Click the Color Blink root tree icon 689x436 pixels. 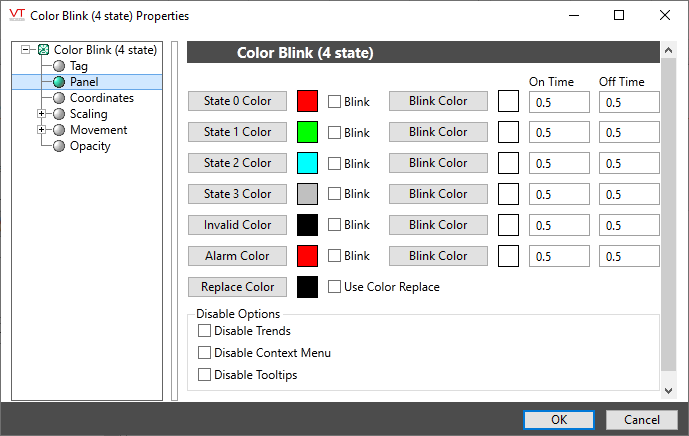coord(43,50)
